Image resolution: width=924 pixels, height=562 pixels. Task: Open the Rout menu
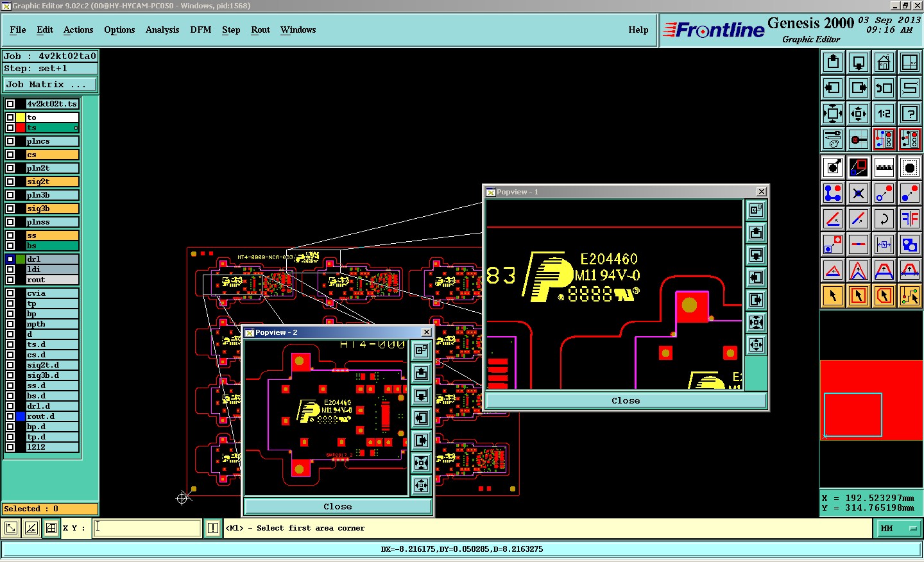pos(261,30)
